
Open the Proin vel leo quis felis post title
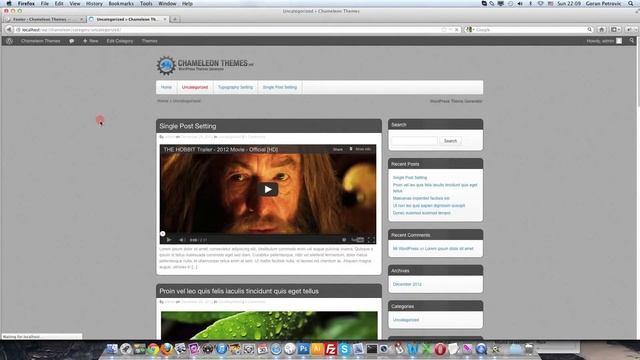tap(239, 291)
